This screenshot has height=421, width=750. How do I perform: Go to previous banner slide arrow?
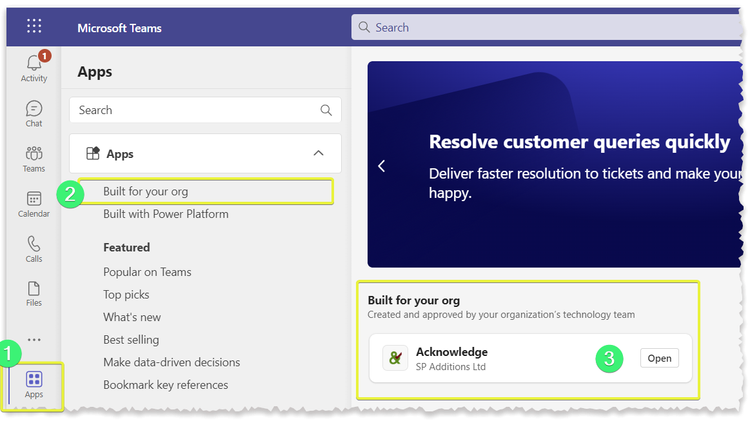pos(381,166)
